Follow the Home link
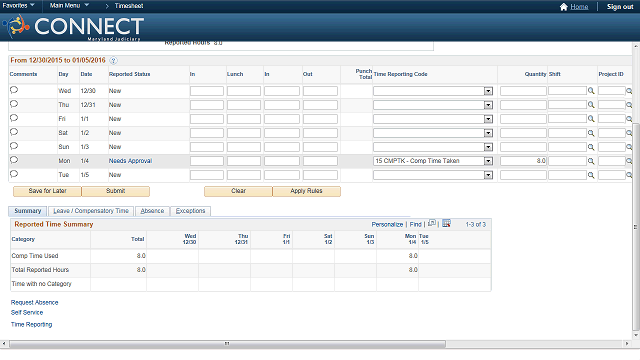The width and height of the screenshot is (640, 360). click(579, 7)
